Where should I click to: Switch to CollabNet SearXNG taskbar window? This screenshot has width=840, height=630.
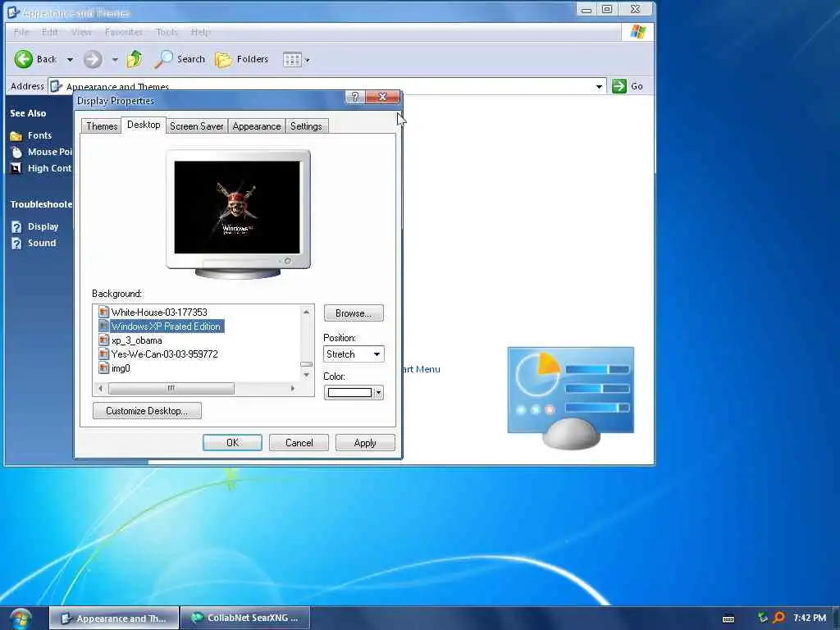pos(245,619)
